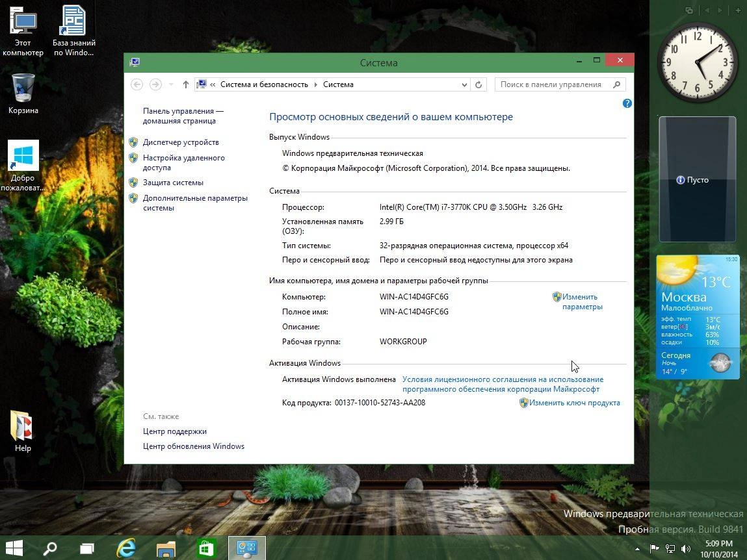This screenshot has height=560, width=747.
Task: Open the Windows Store taskbar icon
Action: 206,548
